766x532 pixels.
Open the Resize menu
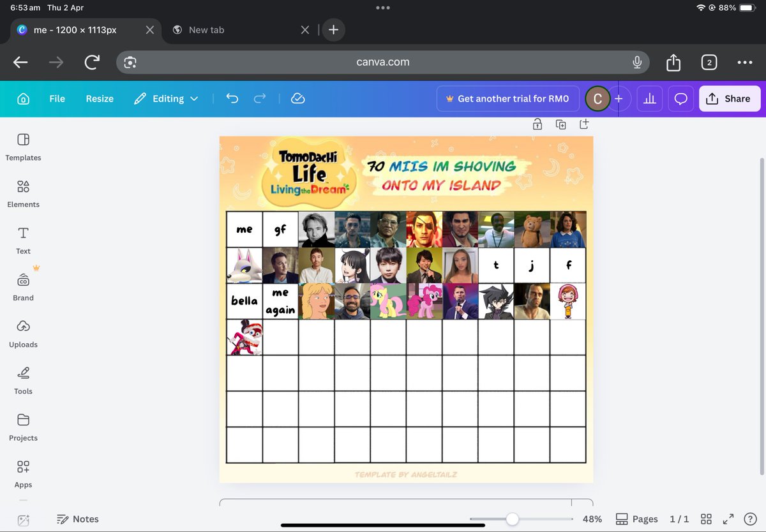point(100,99)
